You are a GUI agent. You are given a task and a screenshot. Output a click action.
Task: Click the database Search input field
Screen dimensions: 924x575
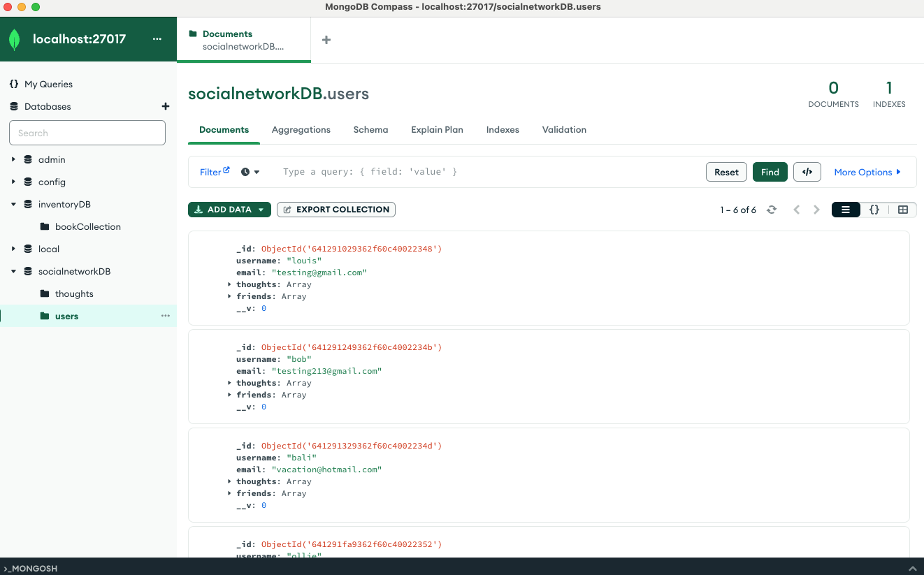coord(87,133)
